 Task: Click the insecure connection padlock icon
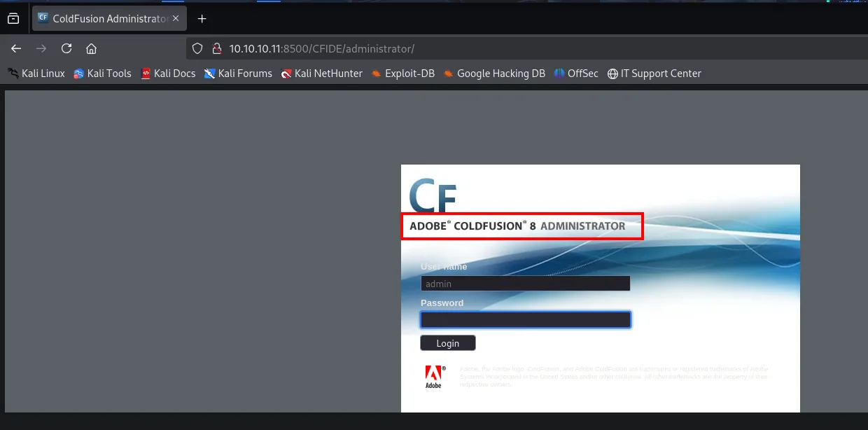pyautogui.click(x=216, y=48)
